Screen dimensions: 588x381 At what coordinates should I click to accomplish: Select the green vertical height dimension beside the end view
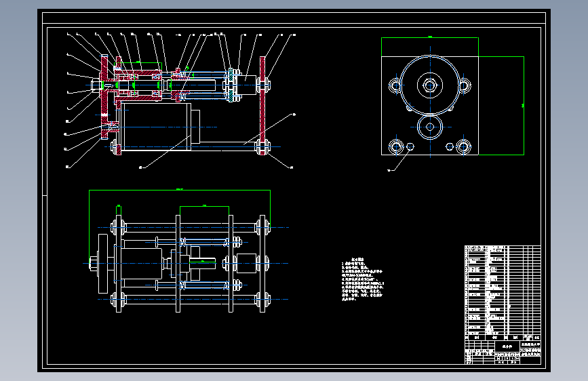coord(524,105)
